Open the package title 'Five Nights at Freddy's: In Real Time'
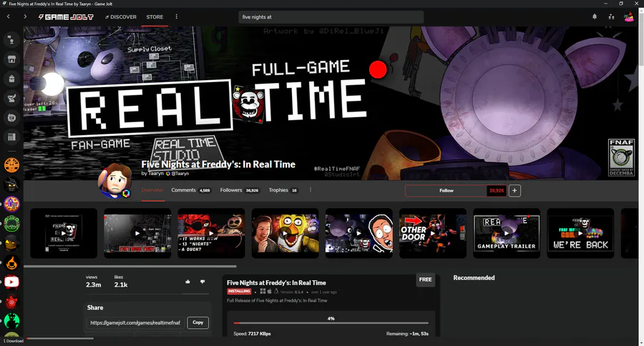644x346 pixels. tap(276, 283)
